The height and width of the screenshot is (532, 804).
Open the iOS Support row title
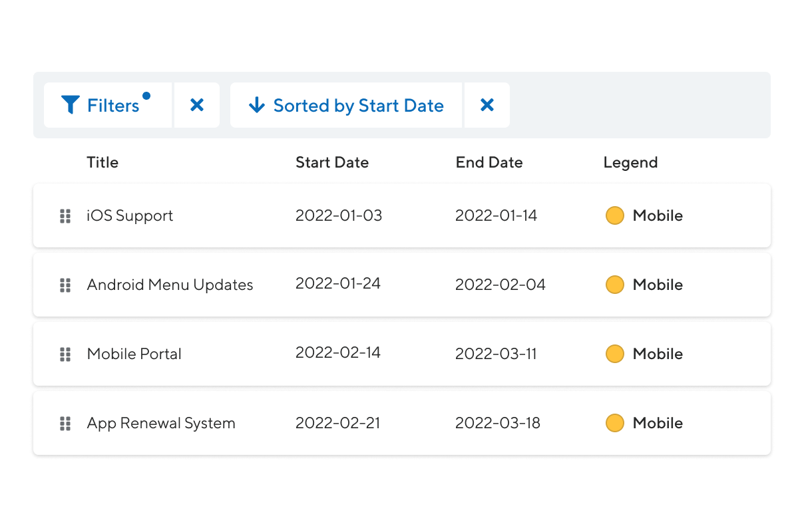[130, 215]
